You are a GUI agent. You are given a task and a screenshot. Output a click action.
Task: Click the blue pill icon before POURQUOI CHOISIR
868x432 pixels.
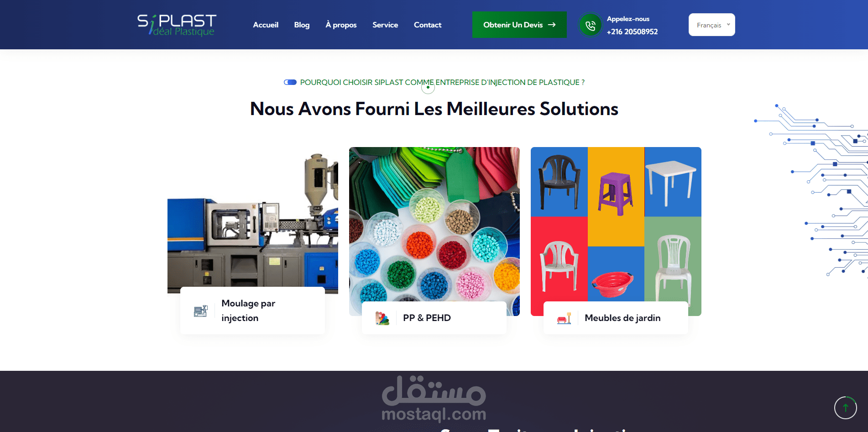point(290,82)
